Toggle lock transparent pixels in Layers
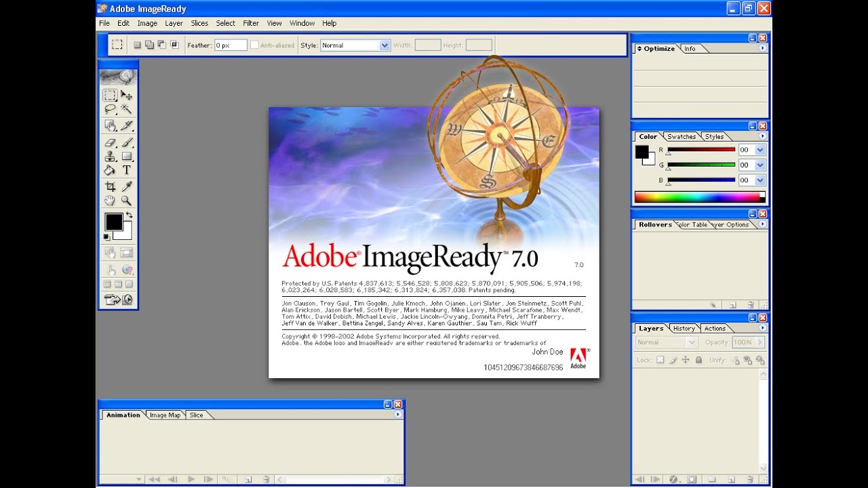 click(x=660, y=360)
